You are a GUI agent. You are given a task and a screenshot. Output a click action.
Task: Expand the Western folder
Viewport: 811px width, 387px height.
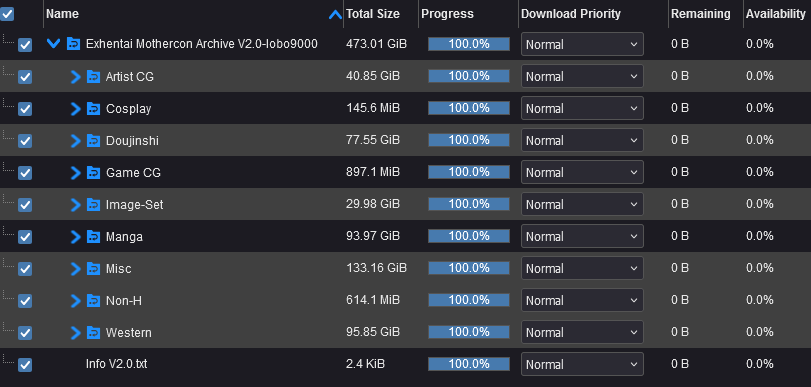(x=76, y=333)
